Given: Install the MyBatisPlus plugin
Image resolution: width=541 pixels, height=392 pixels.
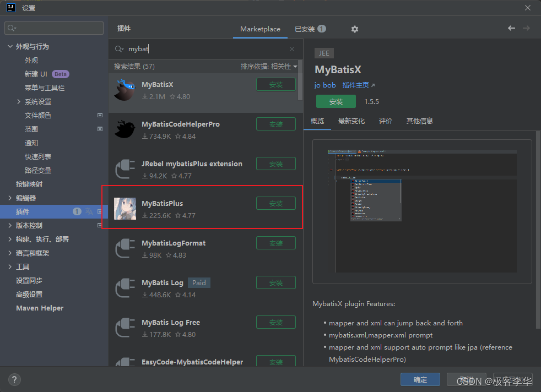Looking at the screenshot, I should coord(275,203).
